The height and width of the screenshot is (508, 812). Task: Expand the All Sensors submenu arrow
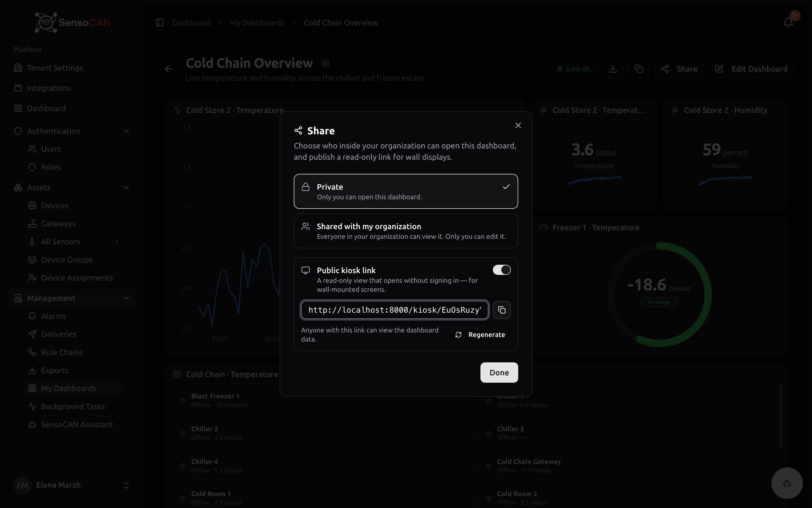(x=117, y=242)
